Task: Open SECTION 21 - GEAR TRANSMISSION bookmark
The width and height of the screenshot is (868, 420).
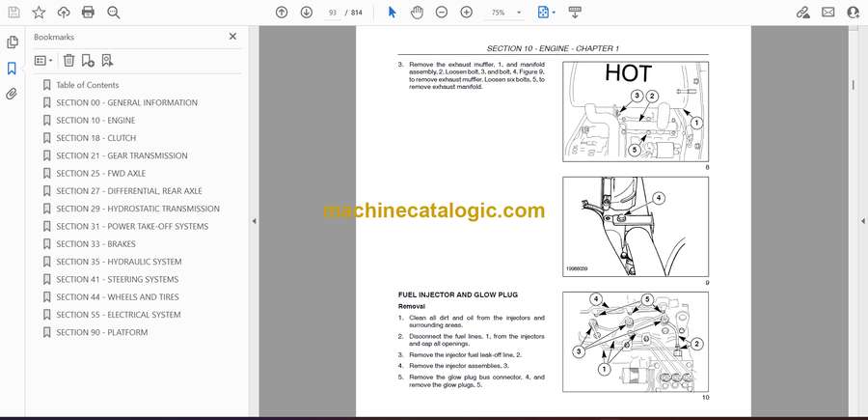Action: point(122,155)
